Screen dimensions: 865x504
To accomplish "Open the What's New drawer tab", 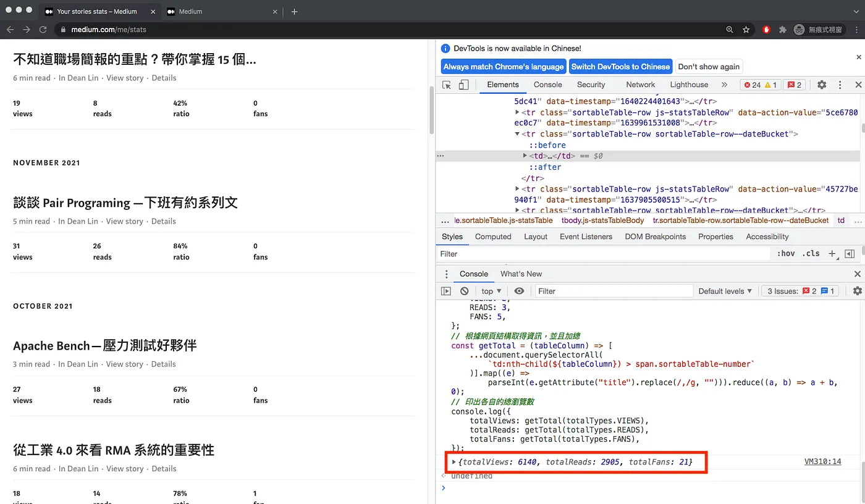I will pyautogui.click(x=521, y=274).
